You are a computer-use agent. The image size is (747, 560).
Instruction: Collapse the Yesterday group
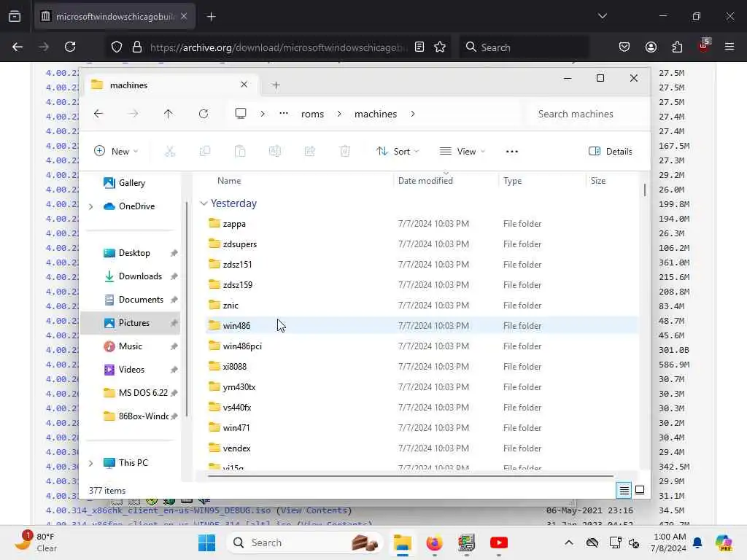point(204,203)
